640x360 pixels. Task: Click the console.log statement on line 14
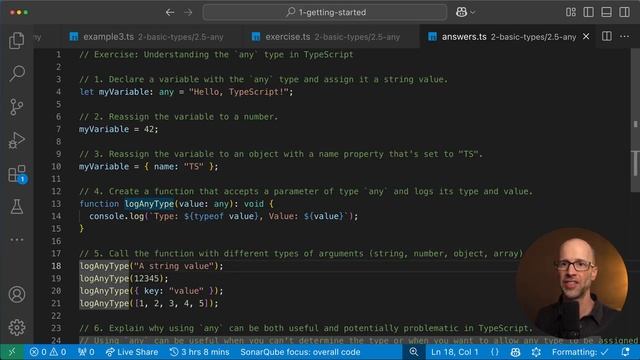(x=223, y=216)
